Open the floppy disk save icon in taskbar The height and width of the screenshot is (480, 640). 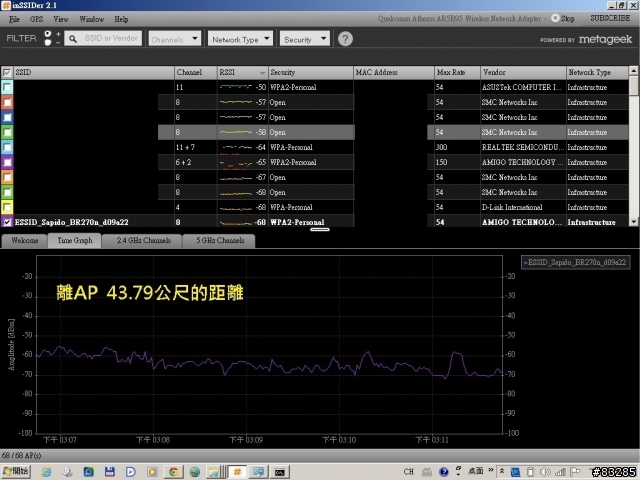point(109,472)
